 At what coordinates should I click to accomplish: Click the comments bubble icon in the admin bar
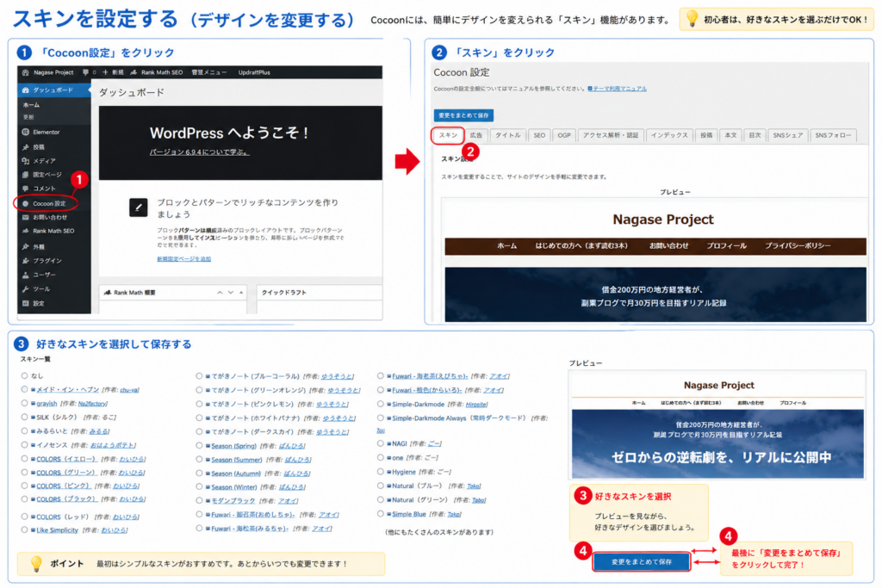pyautogui.click(x=85, y=72)
